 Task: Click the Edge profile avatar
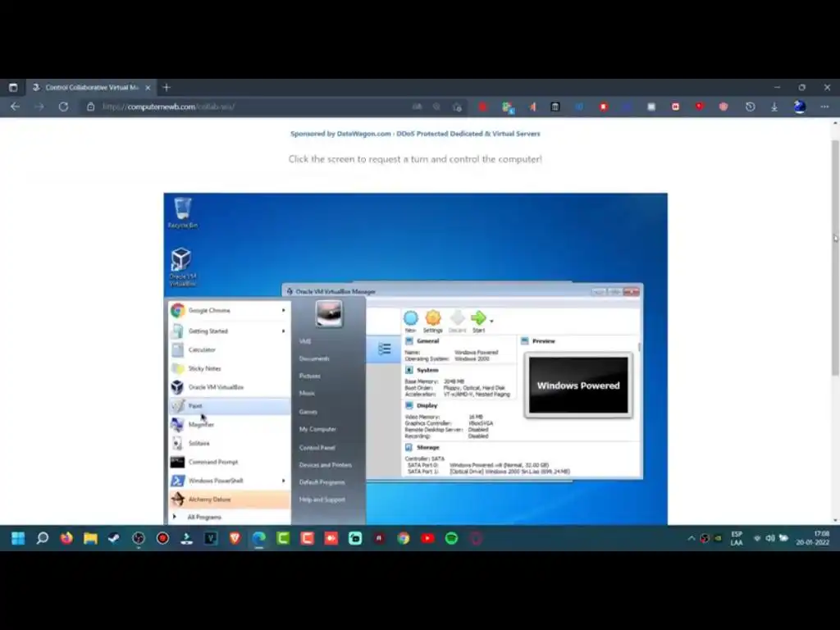click(x=799, y=107)
